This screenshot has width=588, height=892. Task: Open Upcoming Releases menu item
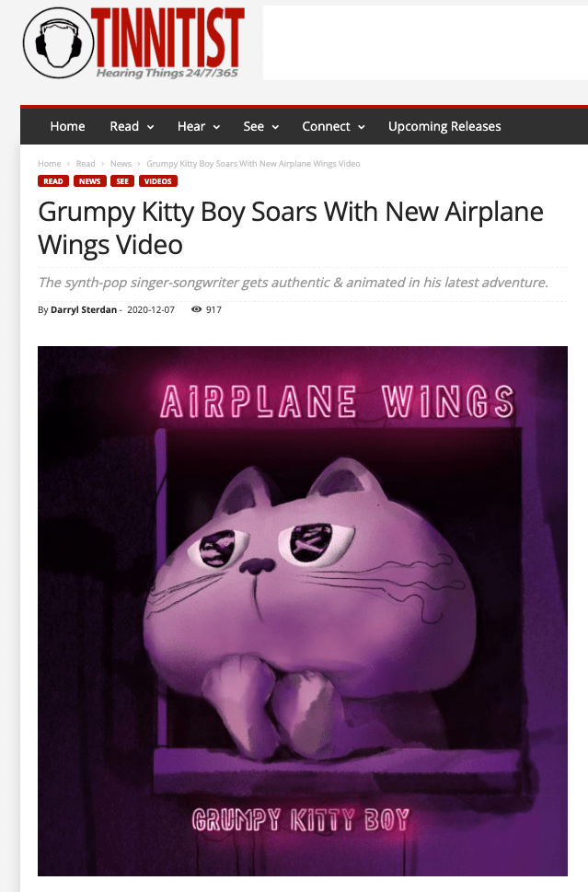pos(444,126)
